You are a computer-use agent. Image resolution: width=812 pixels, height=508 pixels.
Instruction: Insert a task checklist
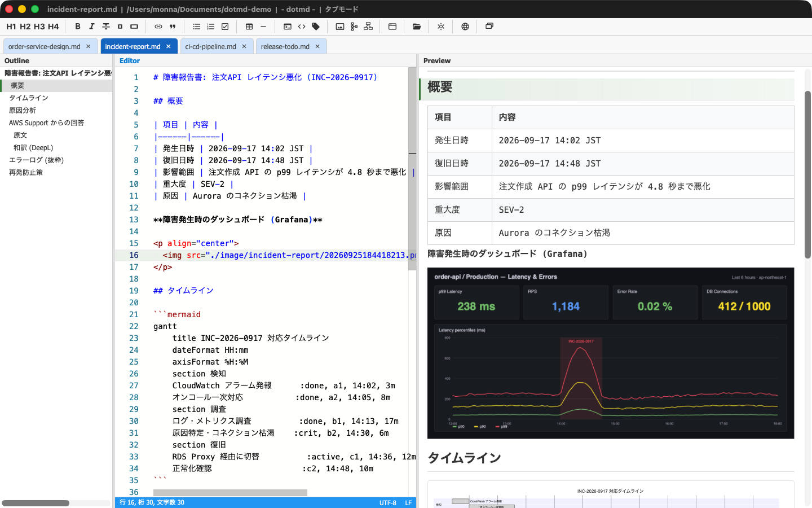(x=225, y=27)
